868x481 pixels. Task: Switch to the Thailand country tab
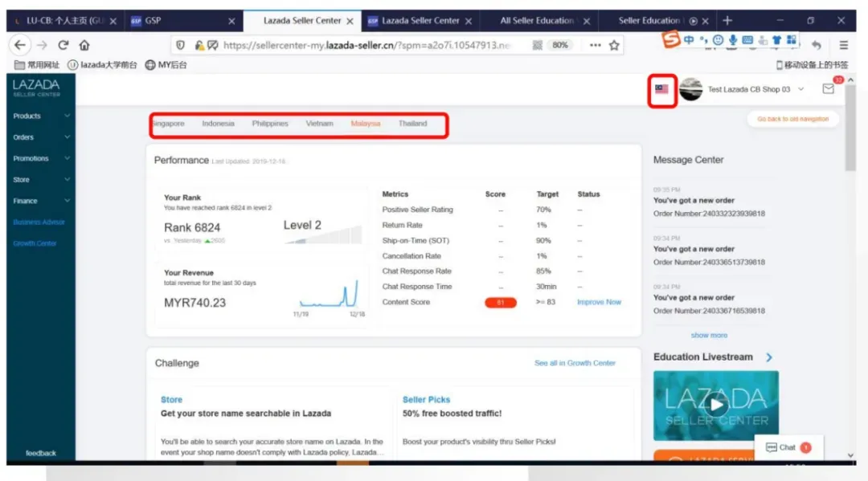click(412, 124)
